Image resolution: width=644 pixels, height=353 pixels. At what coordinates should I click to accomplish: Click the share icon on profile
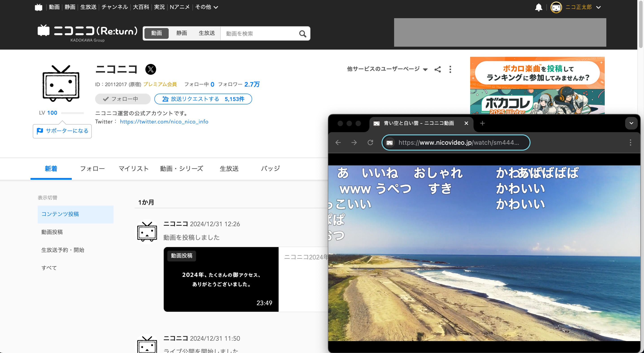click(x=437, y=69)
